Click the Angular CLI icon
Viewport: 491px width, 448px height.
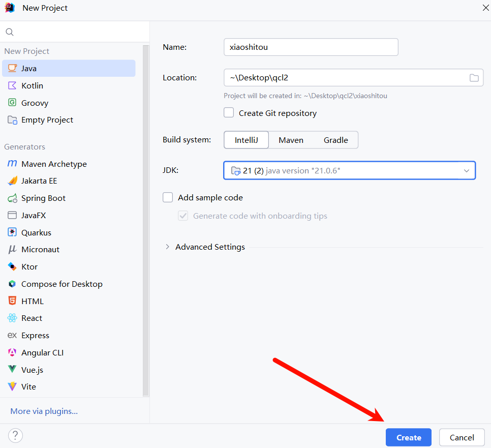(12, 352)
